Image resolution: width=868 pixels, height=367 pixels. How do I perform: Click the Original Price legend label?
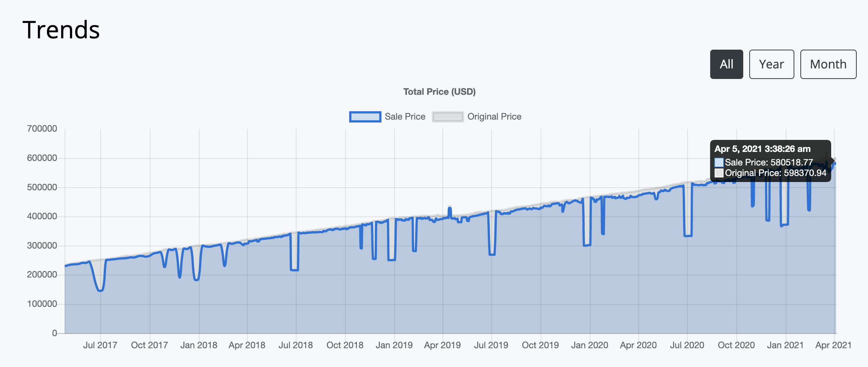(x=494, y=117)
